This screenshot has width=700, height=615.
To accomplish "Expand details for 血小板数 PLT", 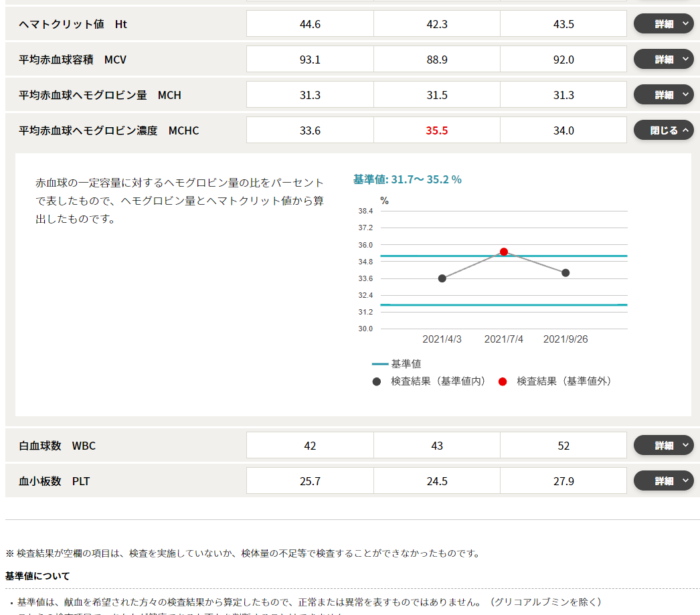I will 663,480.
